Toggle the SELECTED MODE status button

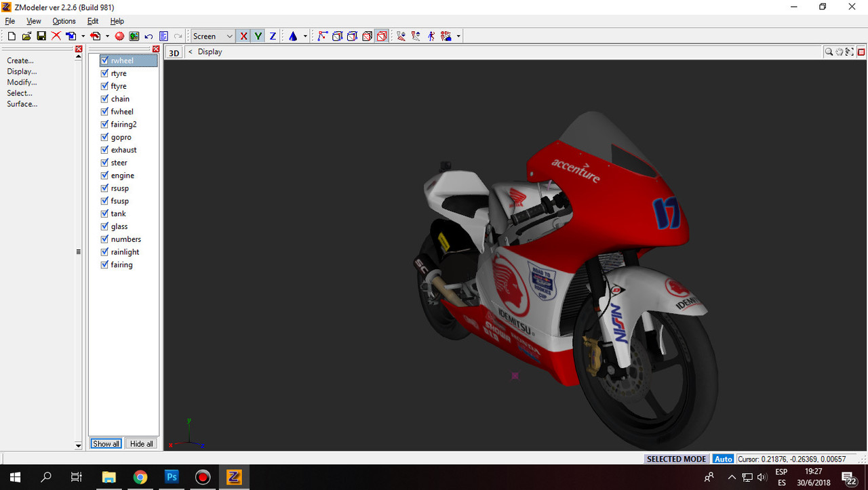click(677, 459)
